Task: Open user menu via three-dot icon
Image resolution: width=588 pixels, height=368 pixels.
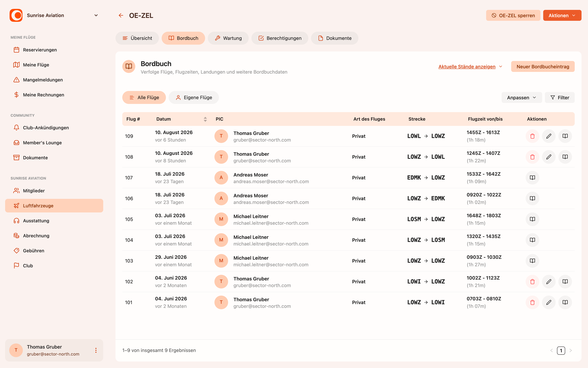Action: [x=96, y=350]
